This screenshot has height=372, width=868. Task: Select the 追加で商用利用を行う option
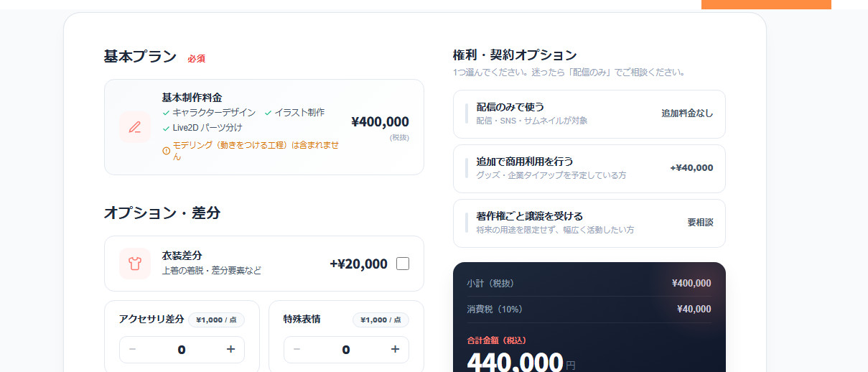[x=589, y=168]
